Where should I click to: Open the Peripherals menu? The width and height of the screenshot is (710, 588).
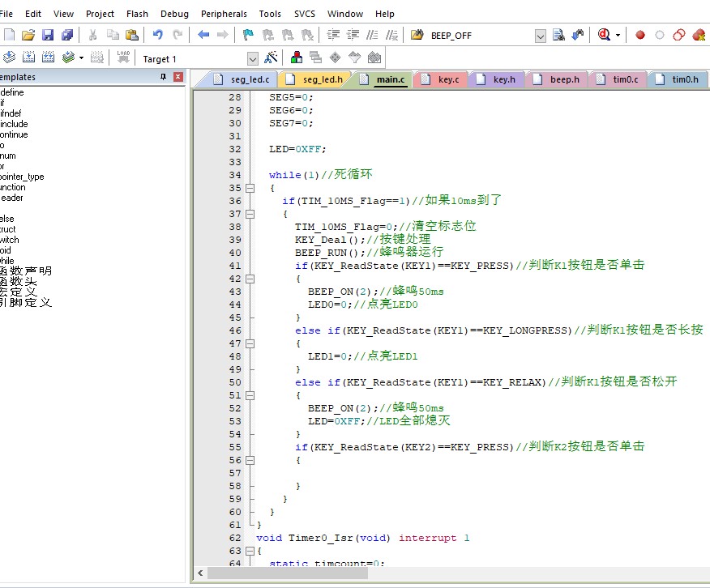(x=224, y=14)
